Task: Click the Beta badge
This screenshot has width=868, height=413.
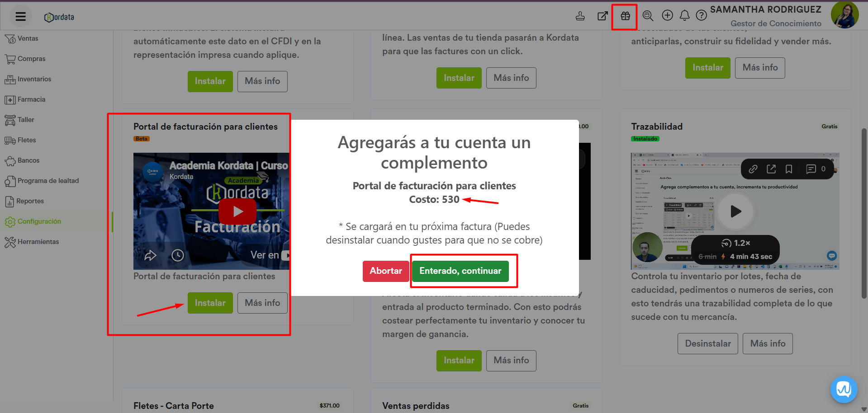Action: 142,139
